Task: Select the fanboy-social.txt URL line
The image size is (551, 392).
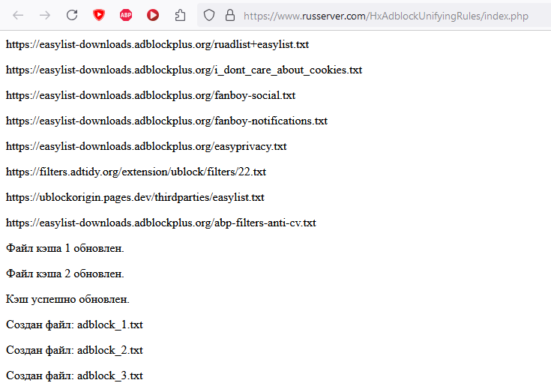Action: click(151, 95)
